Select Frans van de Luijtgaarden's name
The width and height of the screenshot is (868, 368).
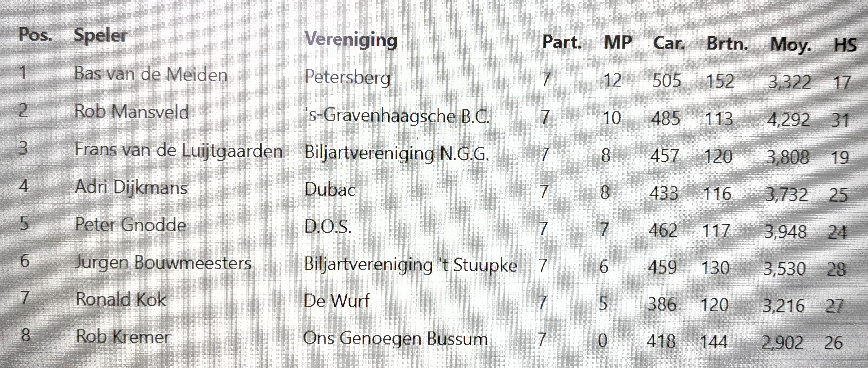pyautogui.click(x=178, y=150)
